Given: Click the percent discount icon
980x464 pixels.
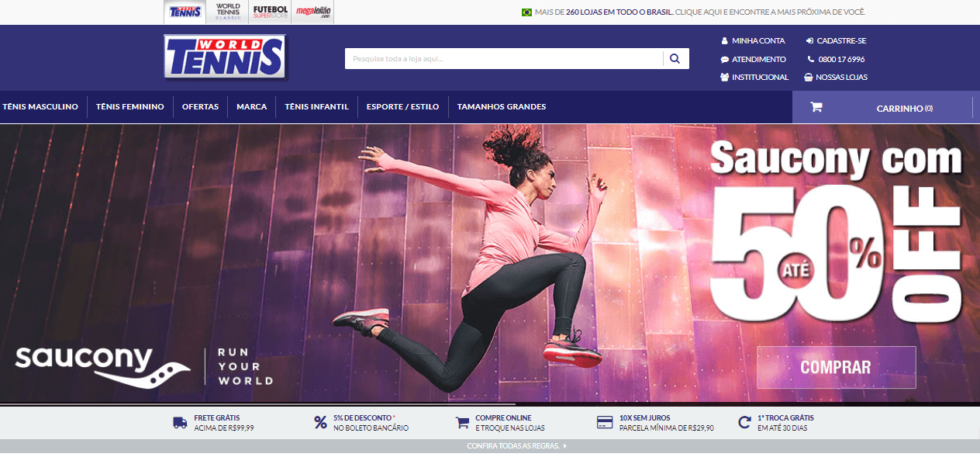Looking at the screenshot, I should point(320,423).
